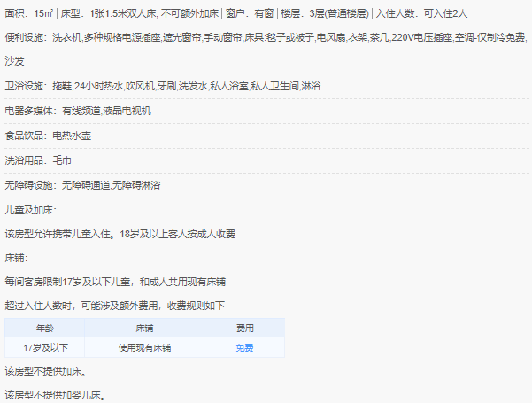Viewport: 532px width, 403px height.
Task: Click 无障碍设施 row text
Action: (82, 185)
